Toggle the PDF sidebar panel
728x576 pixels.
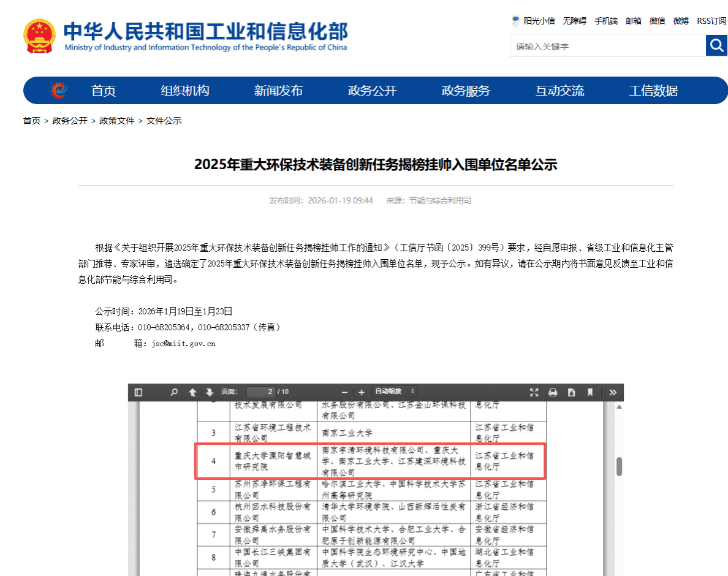click(140, 392)
